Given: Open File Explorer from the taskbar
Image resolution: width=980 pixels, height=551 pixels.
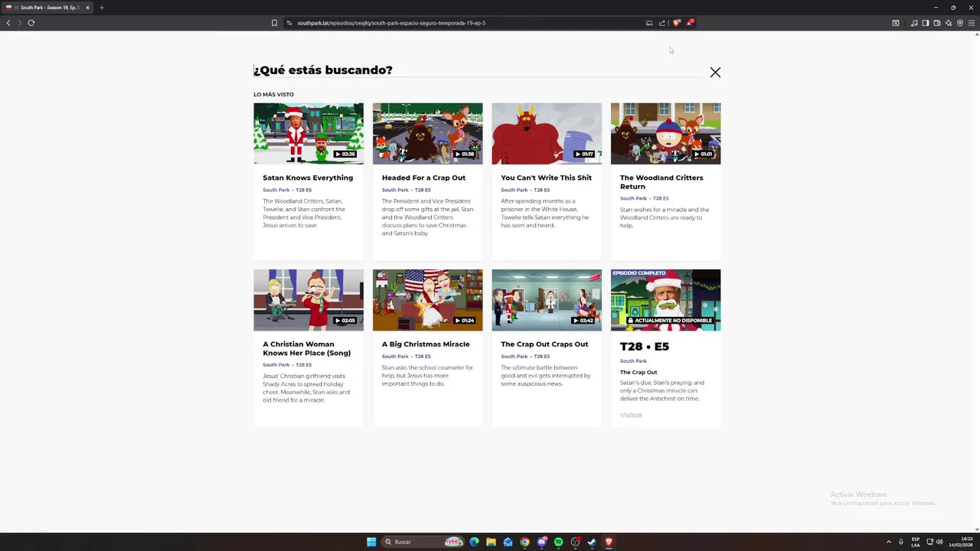Looking at the screenshot, I should click(491, 542).
